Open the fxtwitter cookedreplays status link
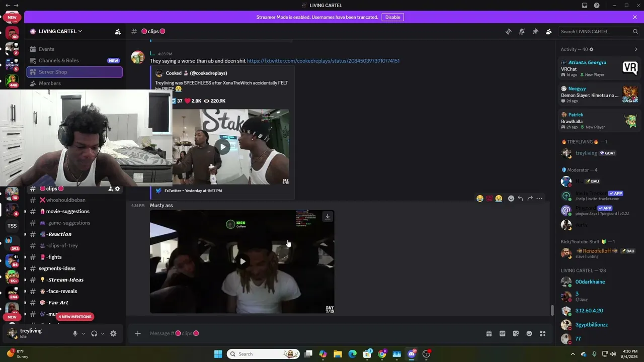The image size is (644, 362). click(x=323, y=61)
